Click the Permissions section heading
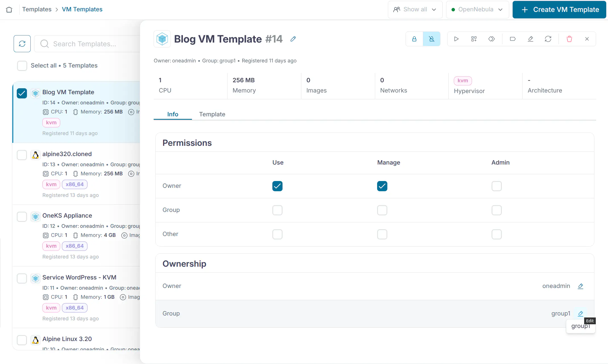 click(187, 143)
